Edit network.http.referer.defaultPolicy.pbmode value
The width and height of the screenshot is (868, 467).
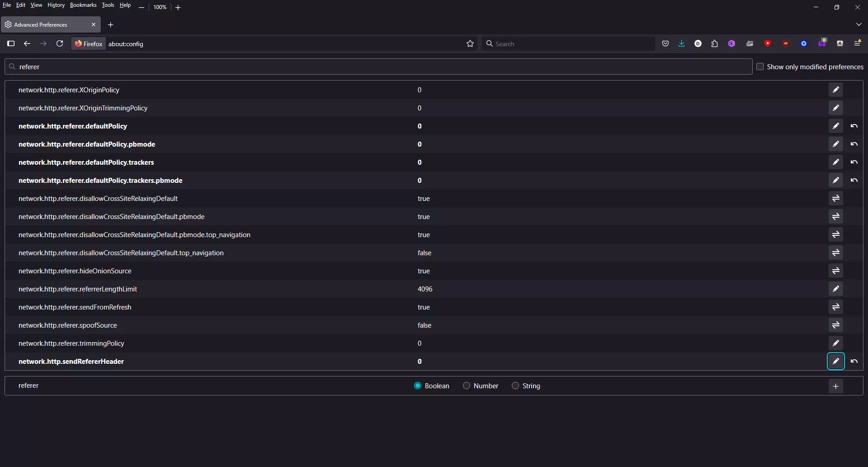835,144
